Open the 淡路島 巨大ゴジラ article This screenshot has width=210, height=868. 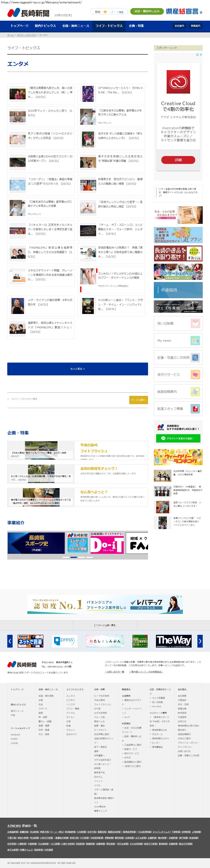tap(41, 162)
